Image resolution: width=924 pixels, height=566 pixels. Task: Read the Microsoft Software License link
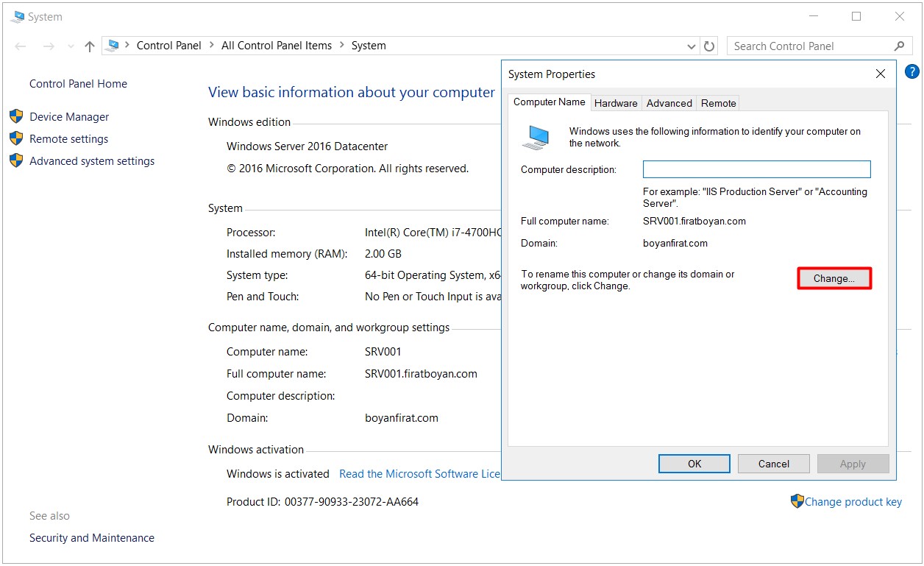419,474
